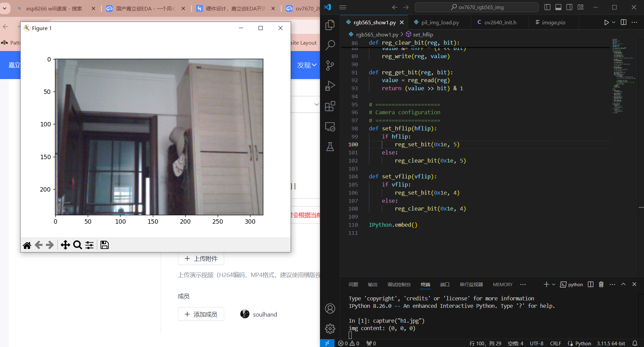
Task: Open the Accounts menu in the activity bar
Action: tap(330, 308)
